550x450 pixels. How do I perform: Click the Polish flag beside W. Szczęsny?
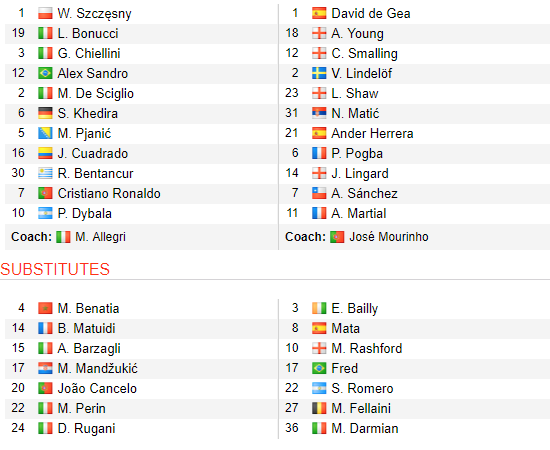(x=45, y=13)
